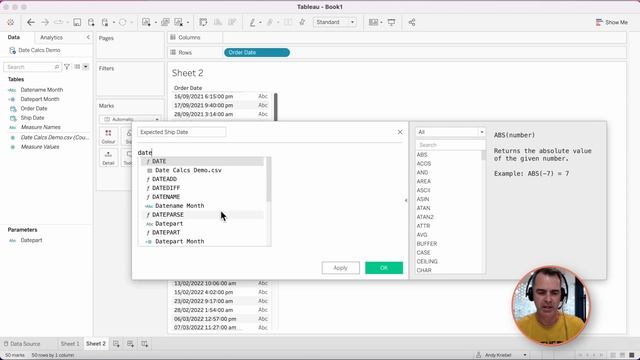The width and height of the screenshot is (640, 360).
Task: Click the Order Date pill on Rows
Action: (x=257, y=52)
